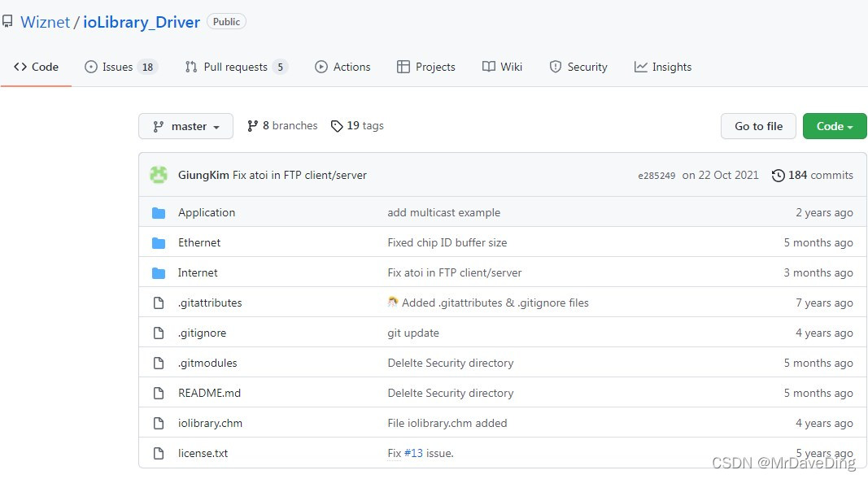Open the Ethernet folder icon
The image size is (868, 479).
tap(159, 243)
